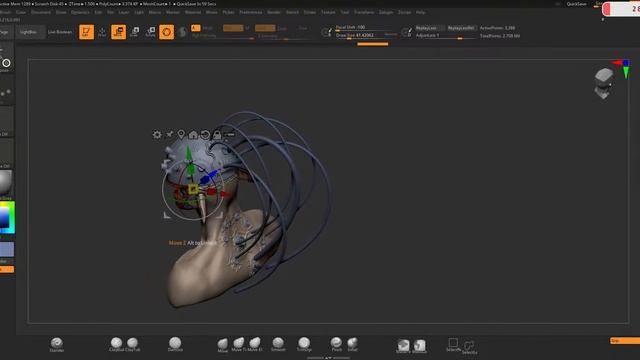Toggle the Zadd button
Screen dimensions: 640x360
click(265, 28)
